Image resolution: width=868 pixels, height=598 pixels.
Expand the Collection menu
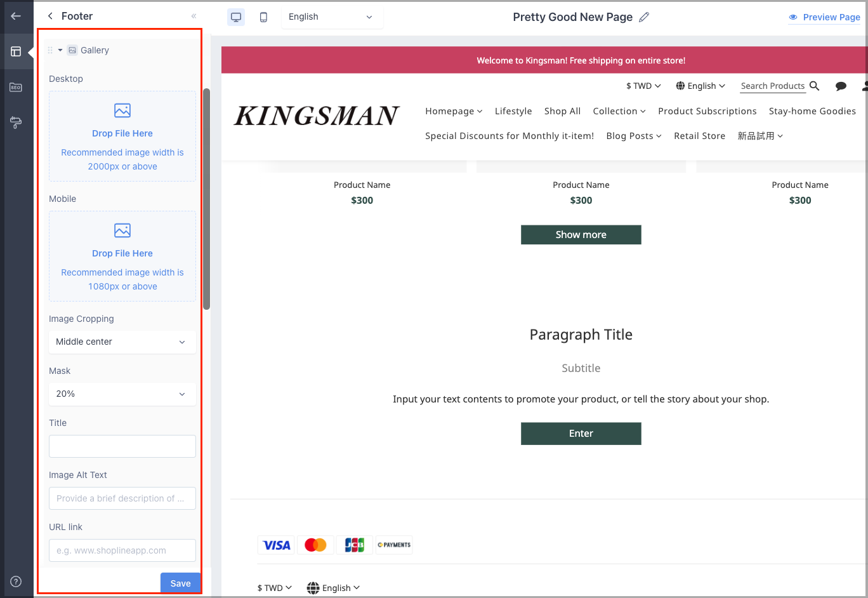click(x=619, y=111)
